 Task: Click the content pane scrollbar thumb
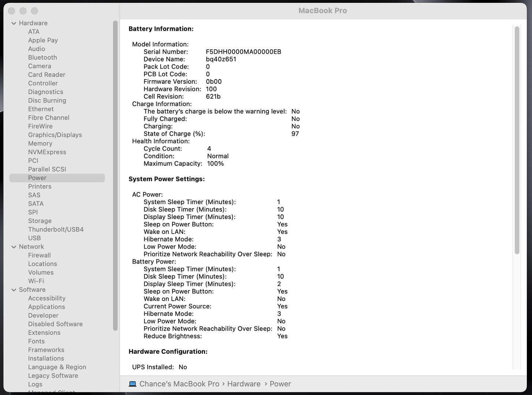(517, 140)
